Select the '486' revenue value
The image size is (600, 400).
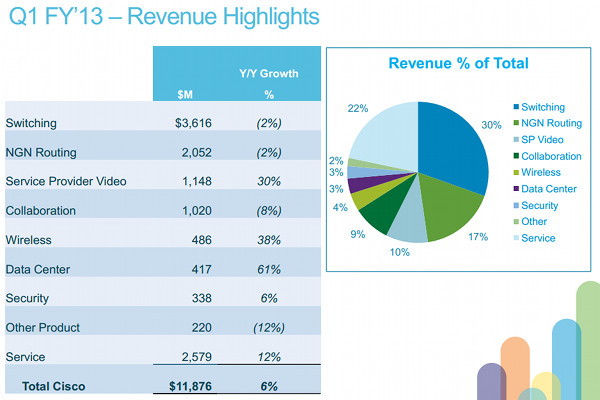[x=201, y=240]
